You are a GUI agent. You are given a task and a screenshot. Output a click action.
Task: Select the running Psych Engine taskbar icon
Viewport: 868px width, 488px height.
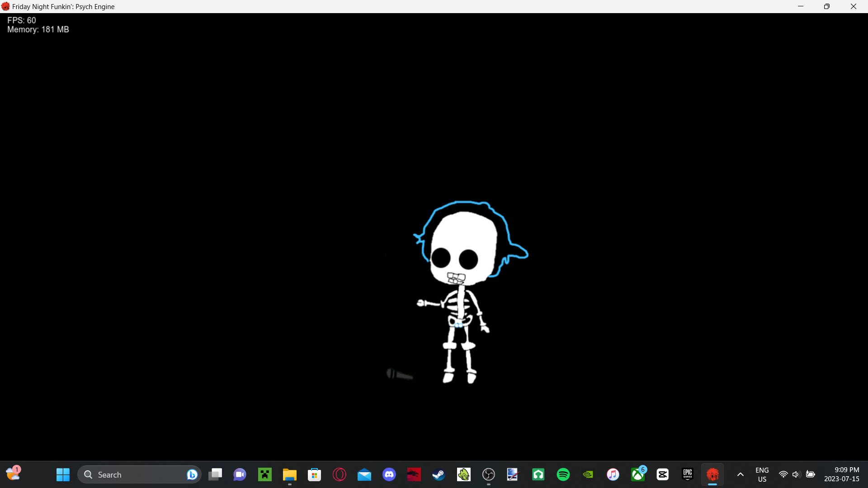(713, 474)
